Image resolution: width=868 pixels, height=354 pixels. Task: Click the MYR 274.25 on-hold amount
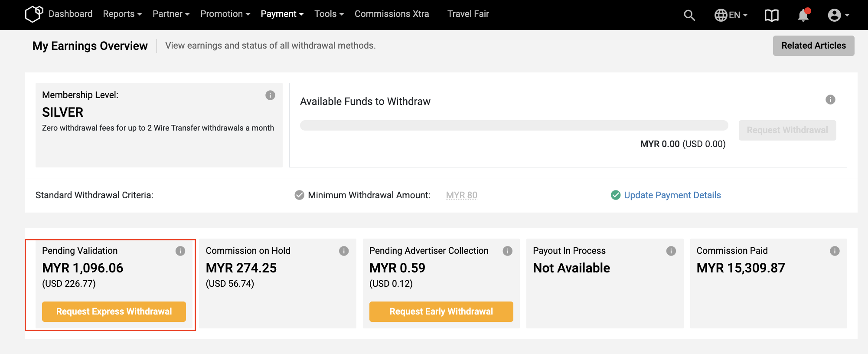tap(241, 268)
